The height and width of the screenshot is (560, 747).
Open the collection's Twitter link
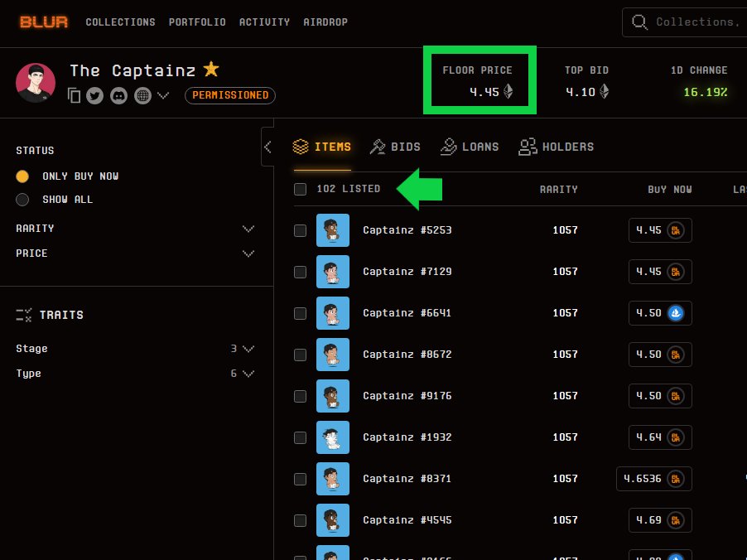point(94,96)
